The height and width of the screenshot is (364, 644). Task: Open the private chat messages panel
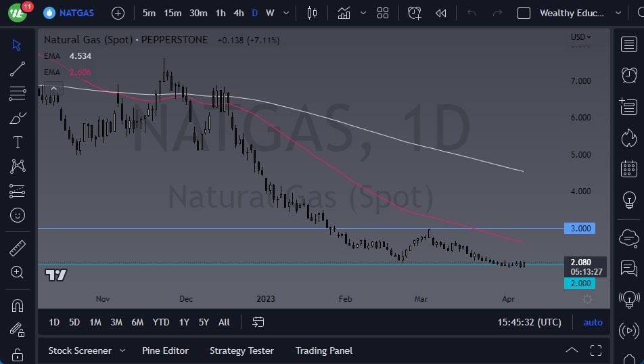point(629,269)
